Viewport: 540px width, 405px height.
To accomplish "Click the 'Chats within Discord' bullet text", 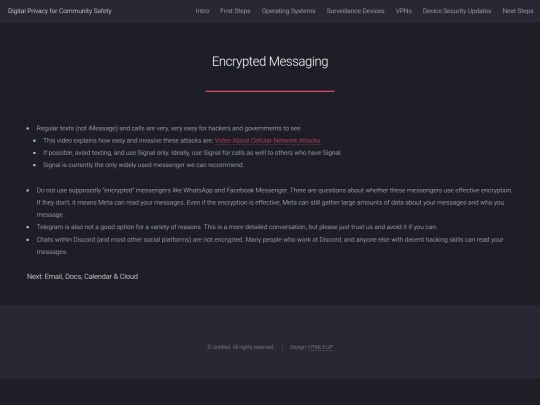I will click(x=270, y=246).
